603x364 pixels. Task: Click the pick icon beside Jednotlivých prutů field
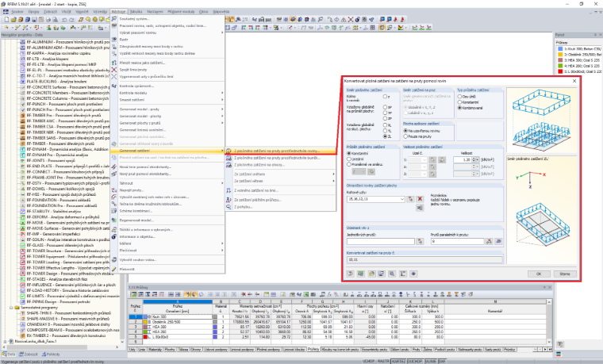pyautogui.click(x=420, y=241)
